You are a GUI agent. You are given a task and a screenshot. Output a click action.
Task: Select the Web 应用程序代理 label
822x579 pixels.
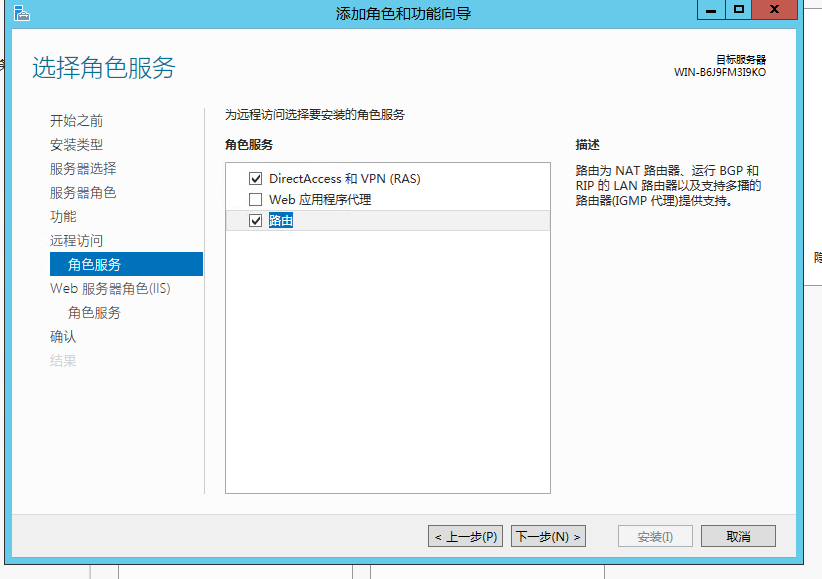pyautogui.click(x=320, y=200)
